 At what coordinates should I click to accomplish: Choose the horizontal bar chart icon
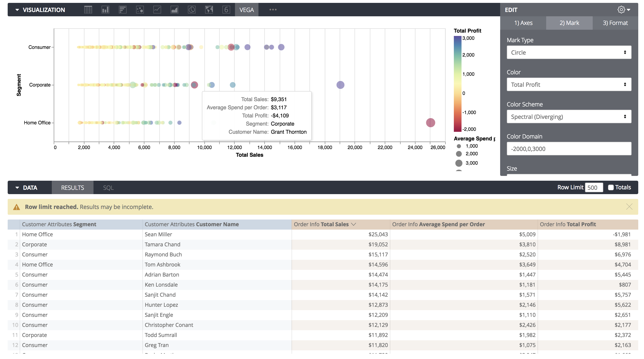pyautogui.click(x=123, y=10)
